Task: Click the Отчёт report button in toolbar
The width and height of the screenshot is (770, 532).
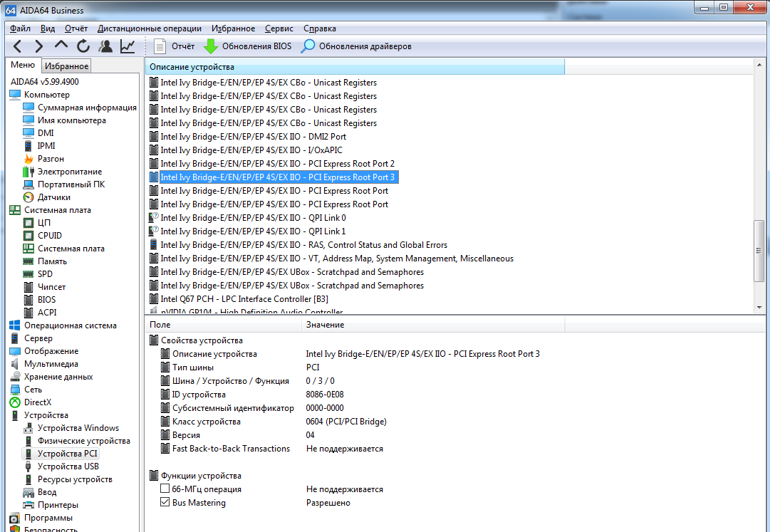Action: [175, 46]
